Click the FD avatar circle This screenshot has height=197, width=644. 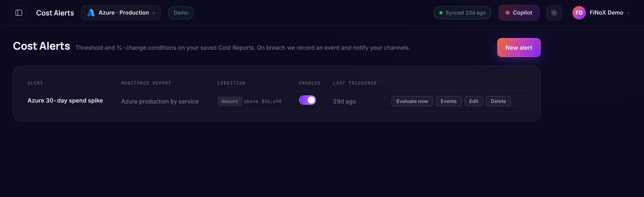pos(579,13)
